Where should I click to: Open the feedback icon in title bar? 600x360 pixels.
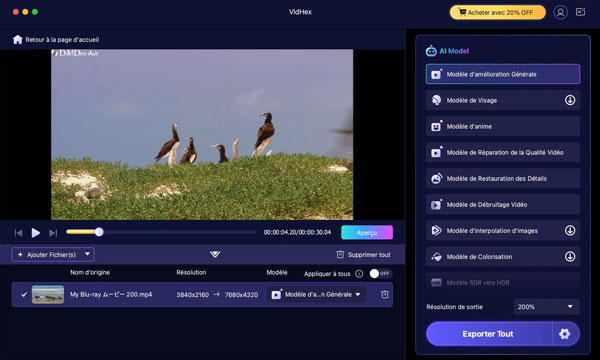(x=580, y=12)
